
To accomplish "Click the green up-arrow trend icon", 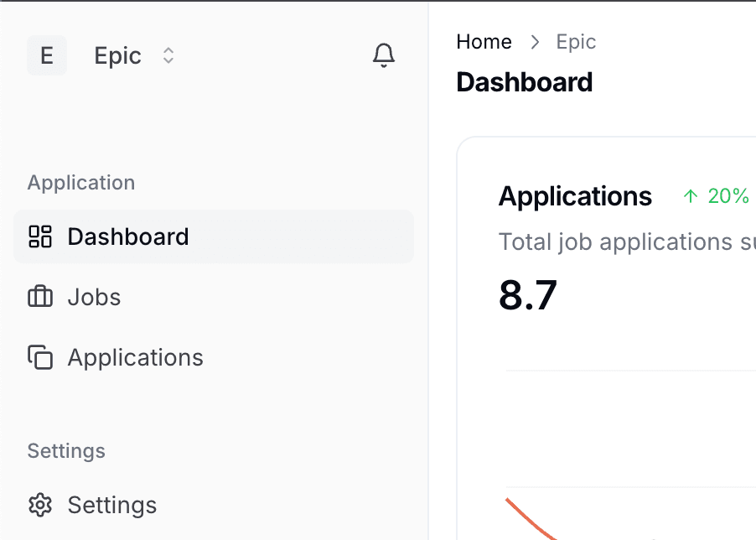I will click(691, 195).
